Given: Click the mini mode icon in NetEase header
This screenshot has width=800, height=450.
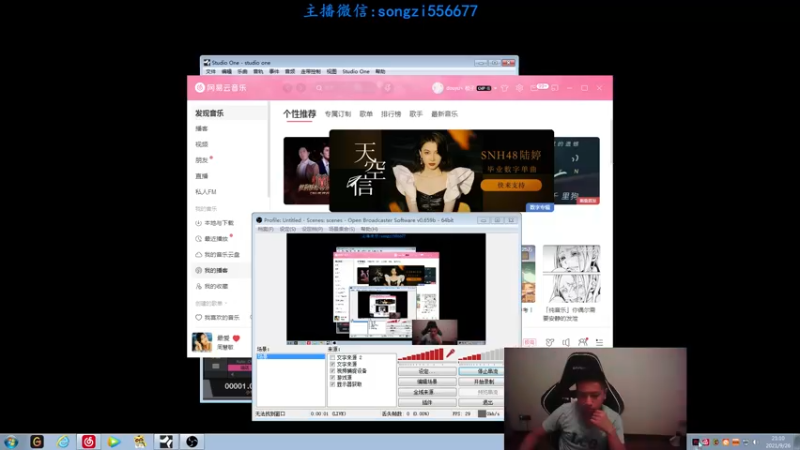Looking at the screenshot, I should tap(555, 88).
